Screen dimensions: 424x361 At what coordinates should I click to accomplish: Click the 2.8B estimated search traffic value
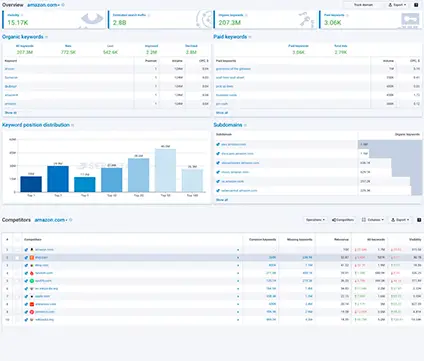tap(120, 23)
